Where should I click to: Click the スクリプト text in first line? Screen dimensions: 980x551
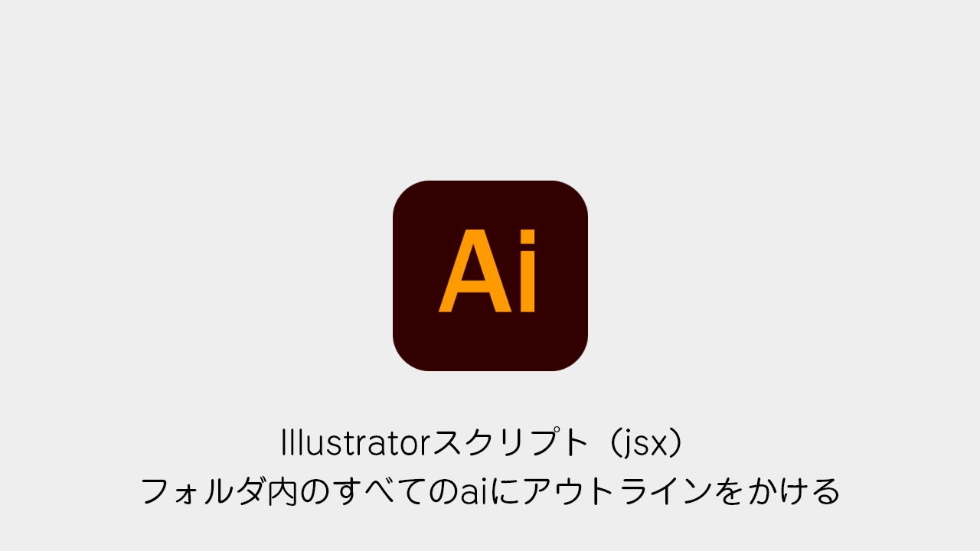(x=510, y=443)
